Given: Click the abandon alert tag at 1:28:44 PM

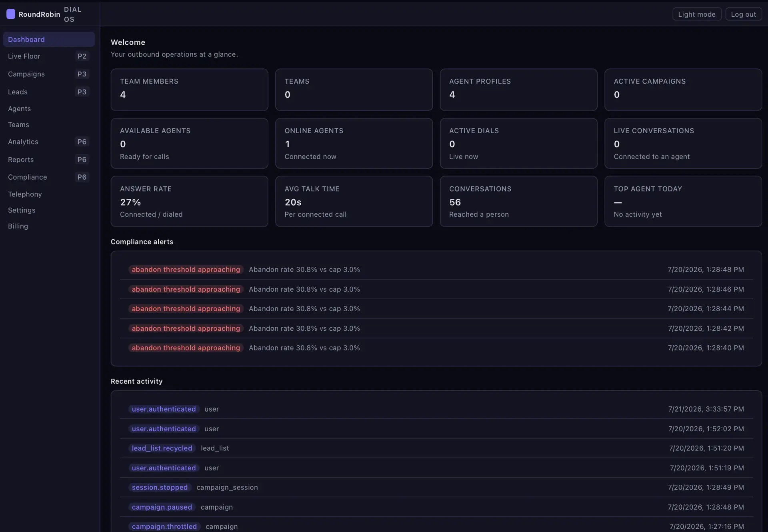Looking at the screenshot, I should pyautogui.click(x=186, y=308).
